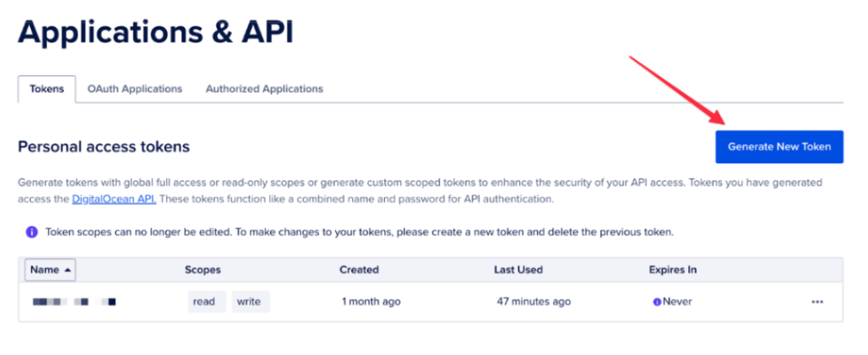Image resolution: width=868 pixels, height=355 pixels.
Task: Click the '1 month ago' created value
Action: (x=371, y=302)
